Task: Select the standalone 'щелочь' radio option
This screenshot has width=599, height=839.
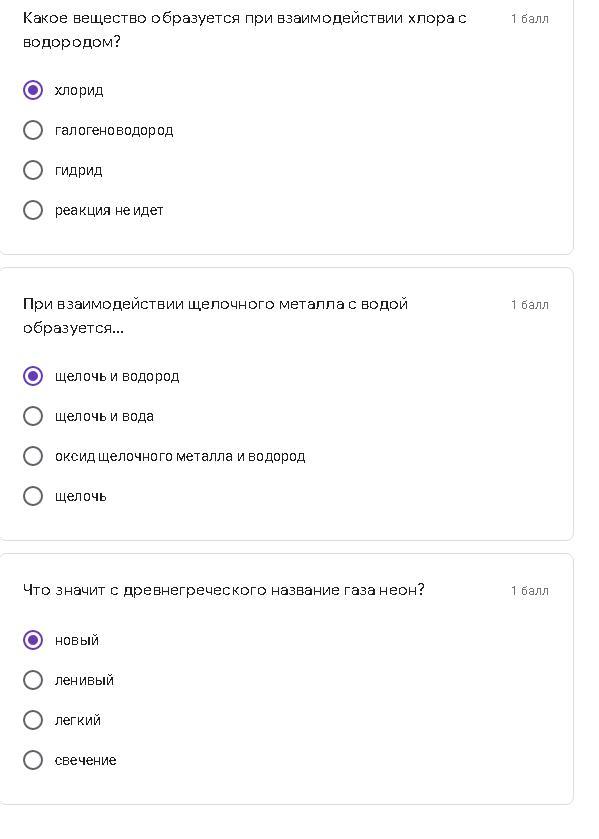Action: [33, 497]
